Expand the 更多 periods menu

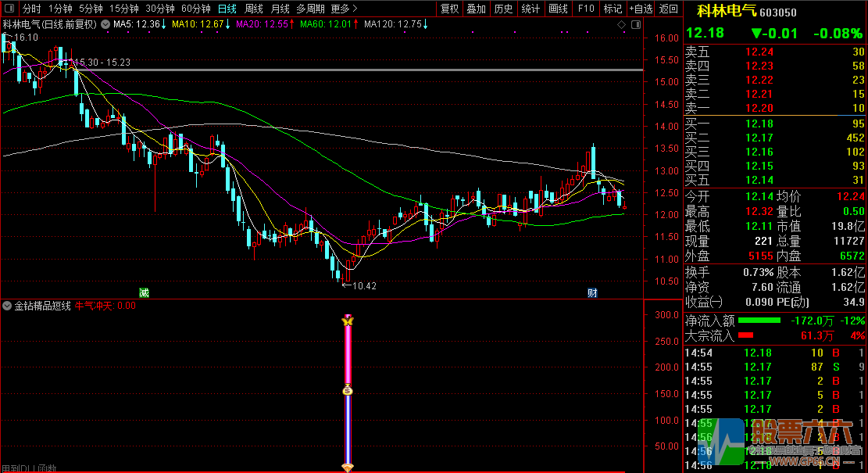coord(344,9)
